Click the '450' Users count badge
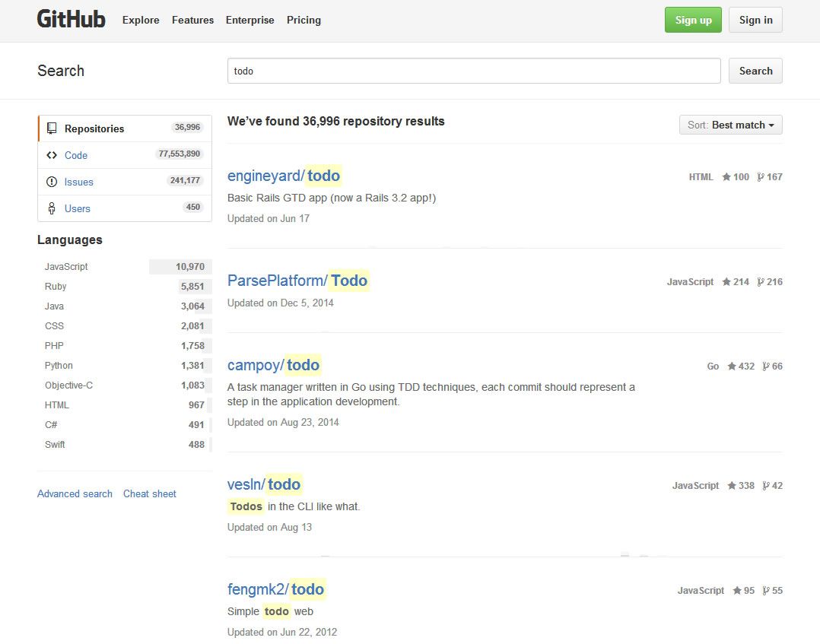Viewport: 820px width, 644px height. [x=193, y=207]
